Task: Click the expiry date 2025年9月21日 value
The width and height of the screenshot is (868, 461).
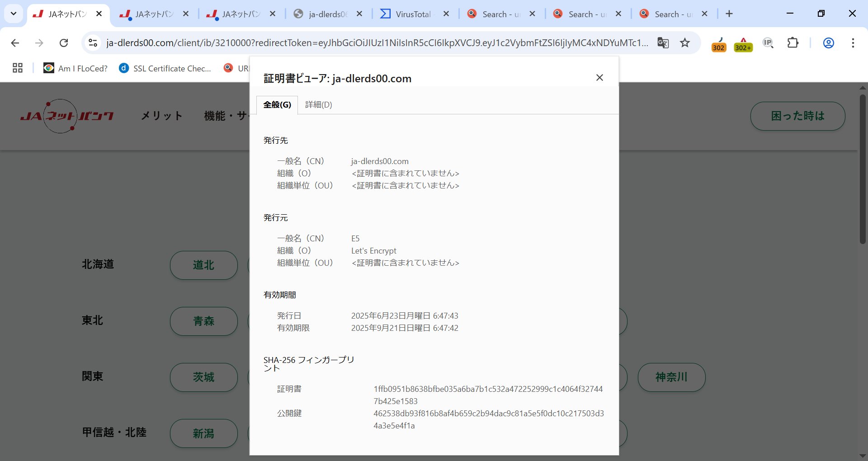Action: [405, 328]
